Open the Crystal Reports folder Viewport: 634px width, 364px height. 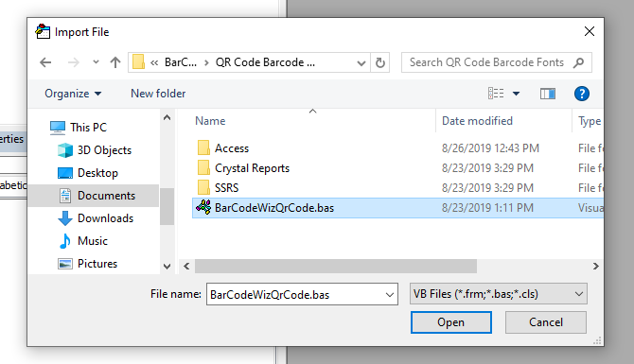coord(252,168)
